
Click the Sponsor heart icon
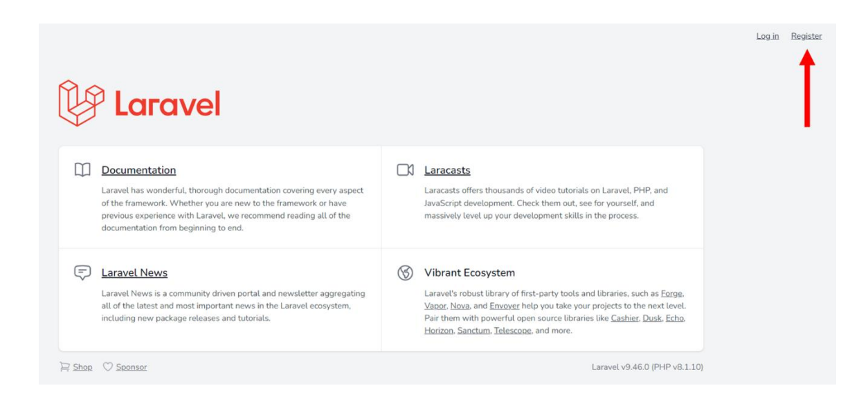108,367
